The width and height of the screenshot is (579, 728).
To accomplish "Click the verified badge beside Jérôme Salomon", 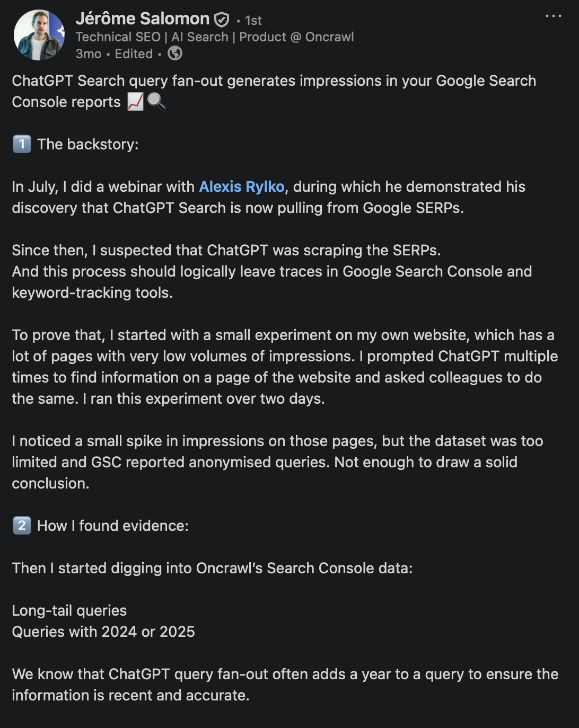I will [222, 18].
